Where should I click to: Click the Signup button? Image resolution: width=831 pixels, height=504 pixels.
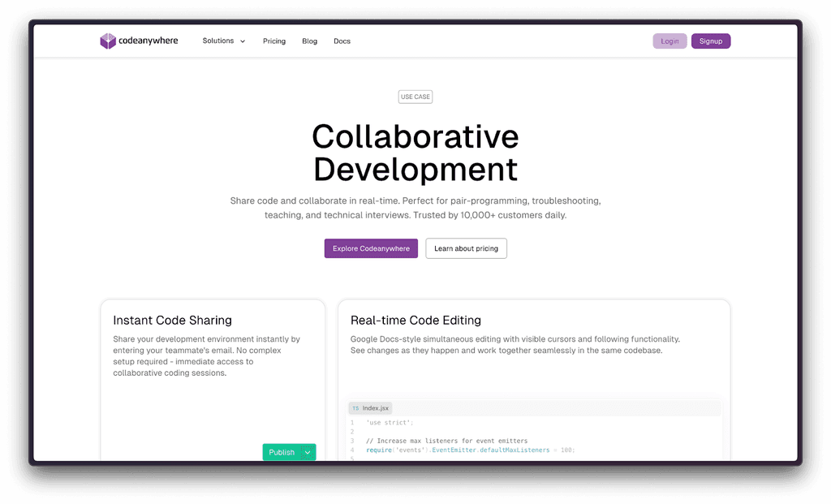[x=711, y=41]
